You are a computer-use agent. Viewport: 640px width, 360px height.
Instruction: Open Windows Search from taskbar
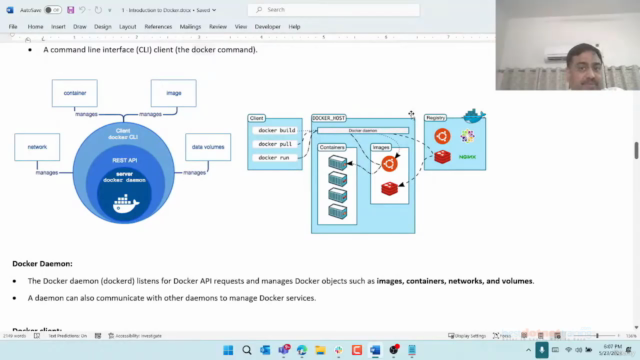[247, 350]
